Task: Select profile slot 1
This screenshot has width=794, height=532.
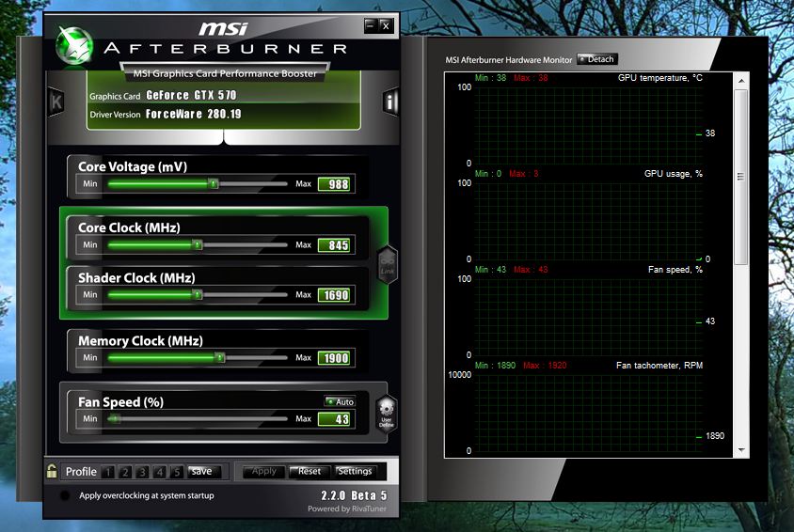Action: point(107,472)
